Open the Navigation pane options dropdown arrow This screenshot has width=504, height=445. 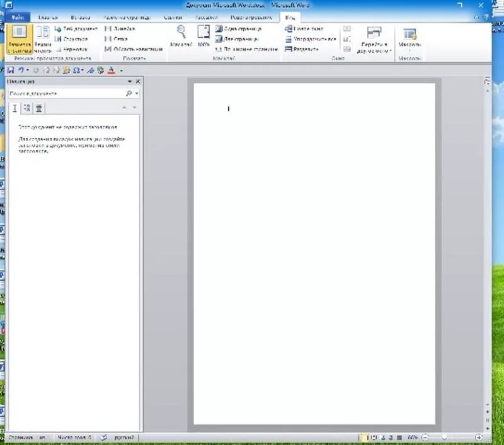tap(130, 82)
